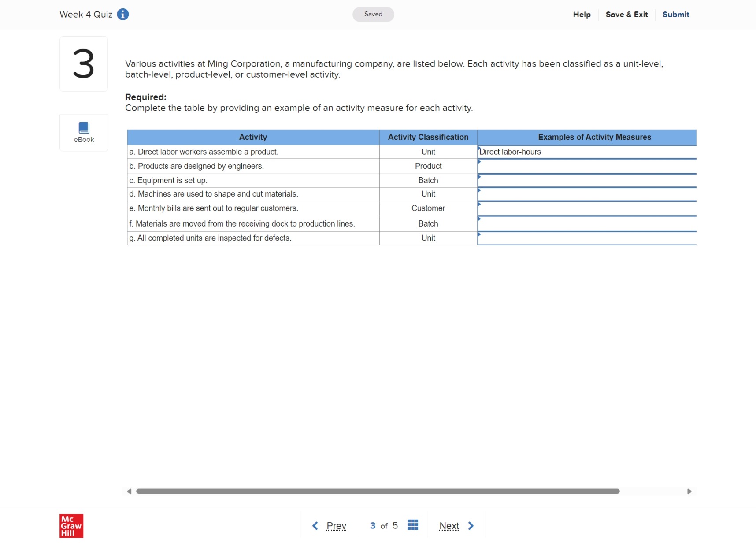Screen dimensions: 756x543
Task: Select Save & Exit
Action: point(626,14)
